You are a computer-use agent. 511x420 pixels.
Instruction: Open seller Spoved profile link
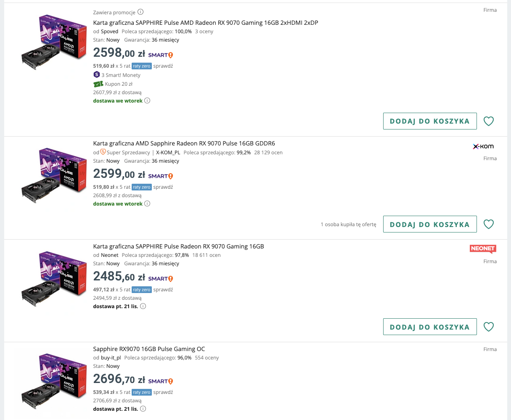tap(109, 32)
